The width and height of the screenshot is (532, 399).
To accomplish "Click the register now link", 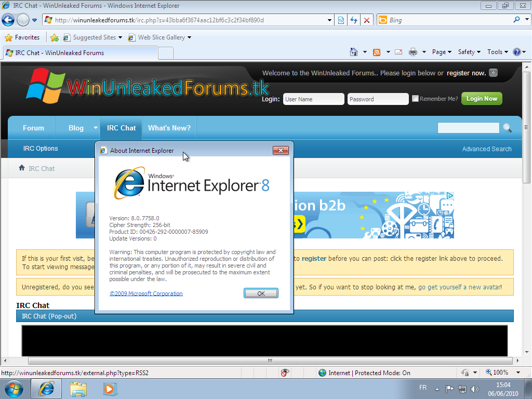I will pyautogui.click(x=466, y=73).
